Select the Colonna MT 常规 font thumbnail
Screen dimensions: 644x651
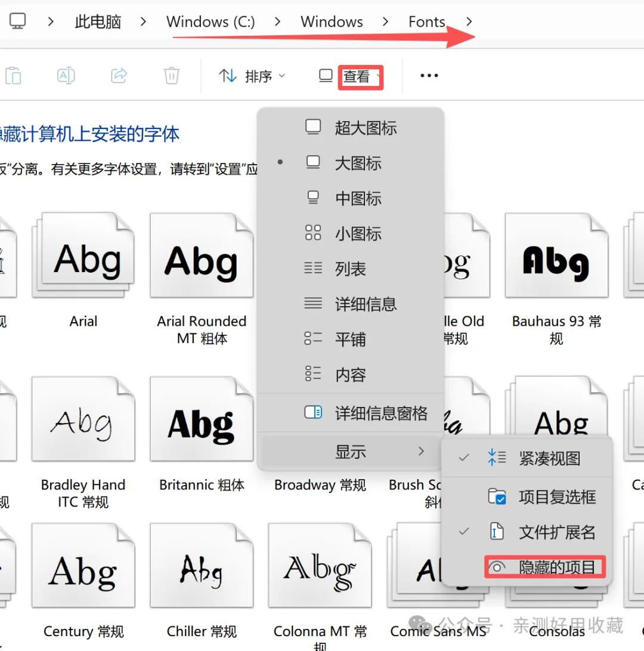pyautogui.click(x=320, y=566)
